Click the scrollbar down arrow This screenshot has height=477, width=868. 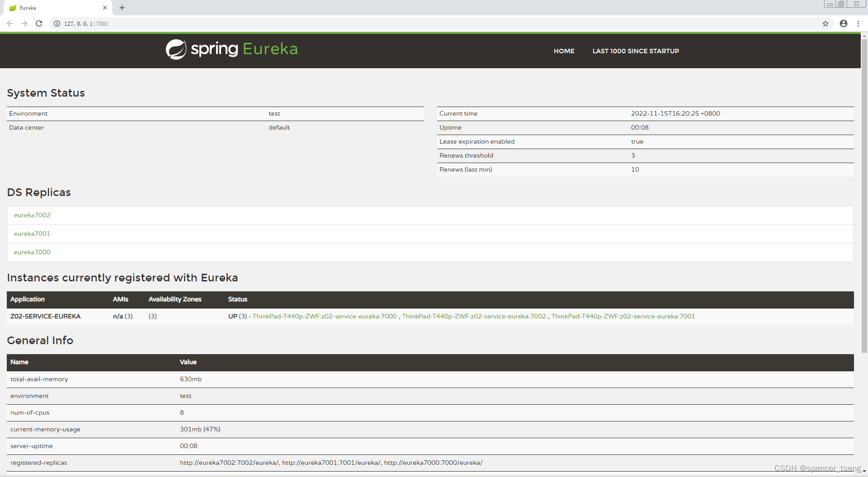(x=864, y=471)
